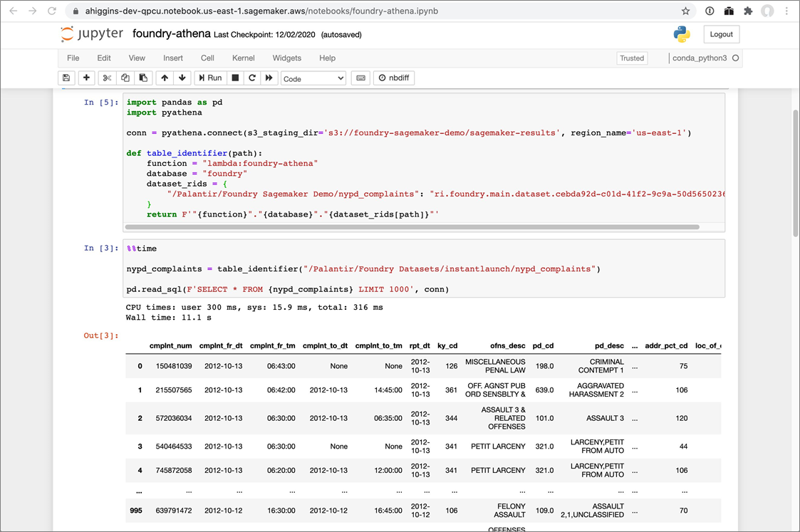800x532 pixels.
Task: Interrupt the kernel with the stop icon
Action: tap(235, 78)
